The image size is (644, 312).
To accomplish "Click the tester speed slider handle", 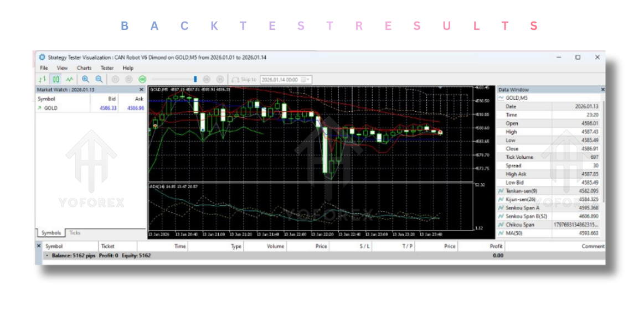I will pyautogui.click(x=195, y=80).
